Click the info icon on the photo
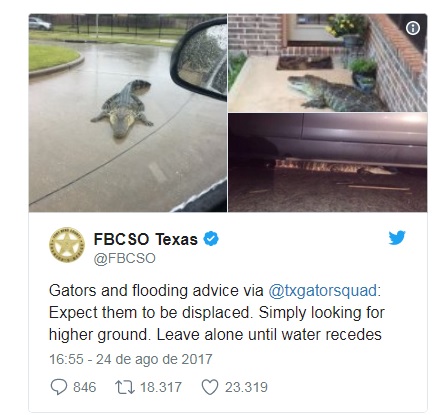The width and height of the screenshot is (443, 415). pos(413,28)
